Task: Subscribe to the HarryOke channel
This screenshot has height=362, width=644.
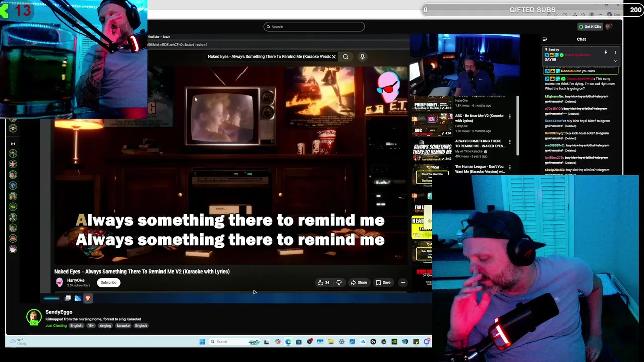Action: tap(108, 282)
